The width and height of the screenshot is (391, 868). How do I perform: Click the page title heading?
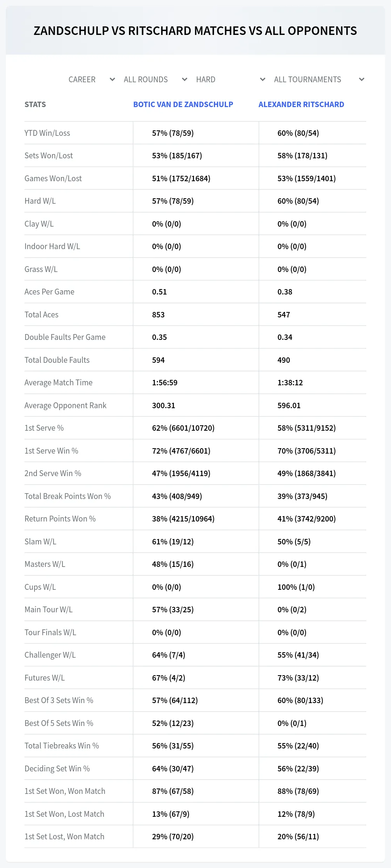coord(195,31)
